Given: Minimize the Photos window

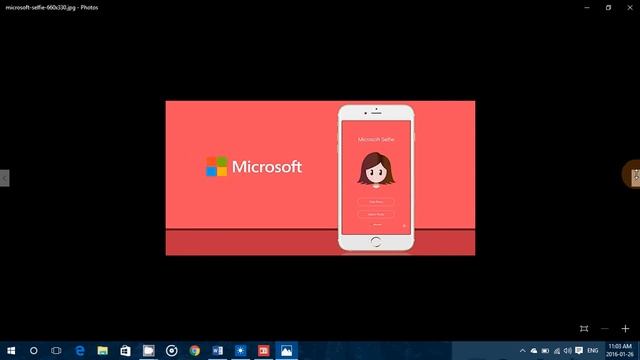Looking at the screenshot, I should tap(587, 7).
